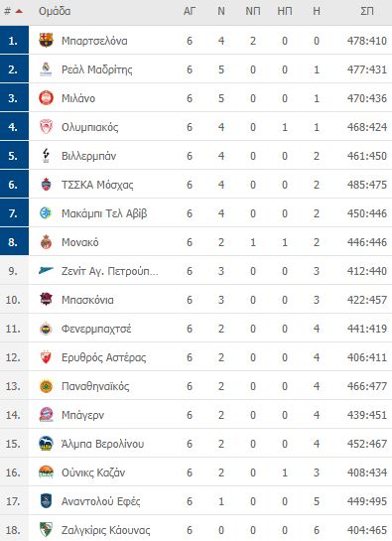Click the blue rank 1 position badge
The image size is (392, 541).
(x=14, y=41)
